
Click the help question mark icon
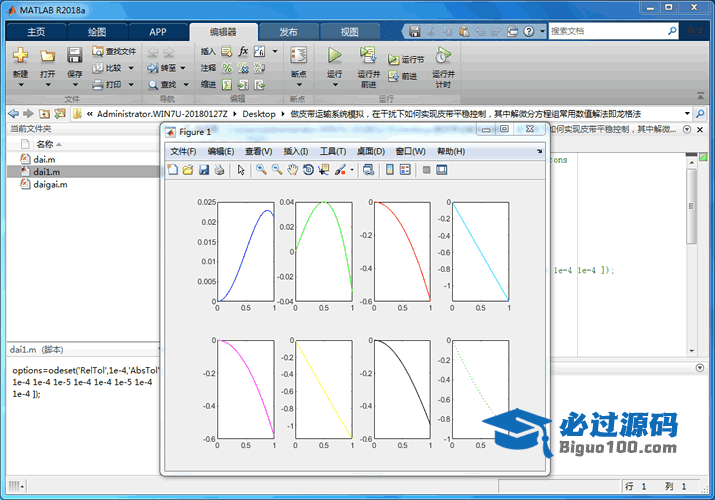(528, 31)
